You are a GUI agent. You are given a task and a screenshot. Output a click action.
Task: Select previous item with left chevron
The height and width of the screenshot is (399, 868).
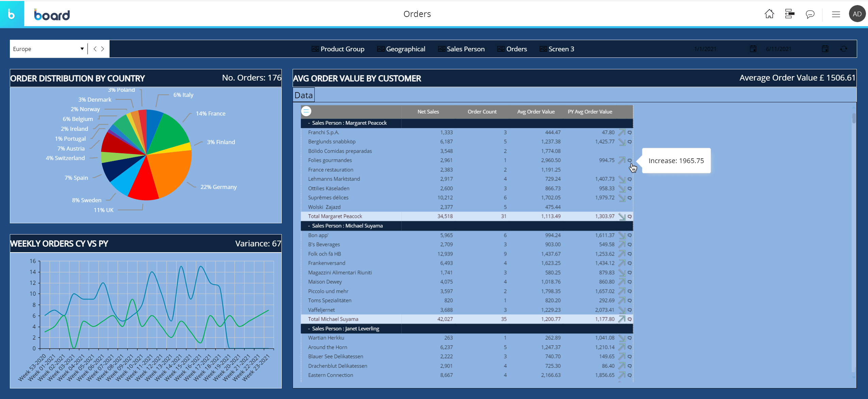tap(95, 49)
